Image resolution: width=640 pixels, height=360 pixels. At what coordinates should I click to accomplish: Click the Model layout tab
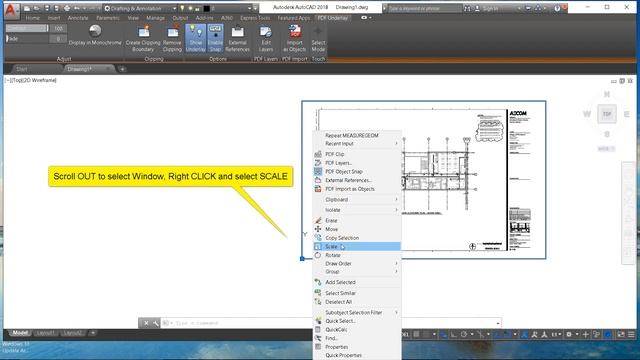pyautogui.click(x=20, y=333)
